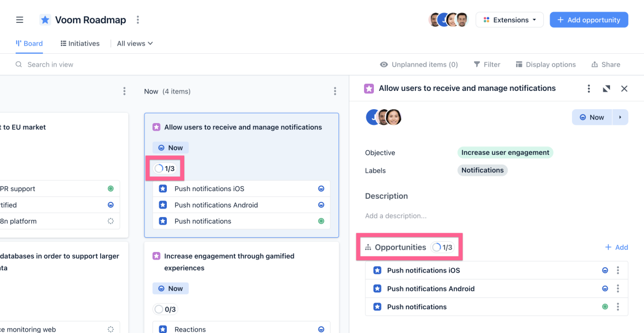Viewport: 644px width, 333px height.
Task: Open Push notifications Android in the detail panel
Action: click(x=496, y=289)
